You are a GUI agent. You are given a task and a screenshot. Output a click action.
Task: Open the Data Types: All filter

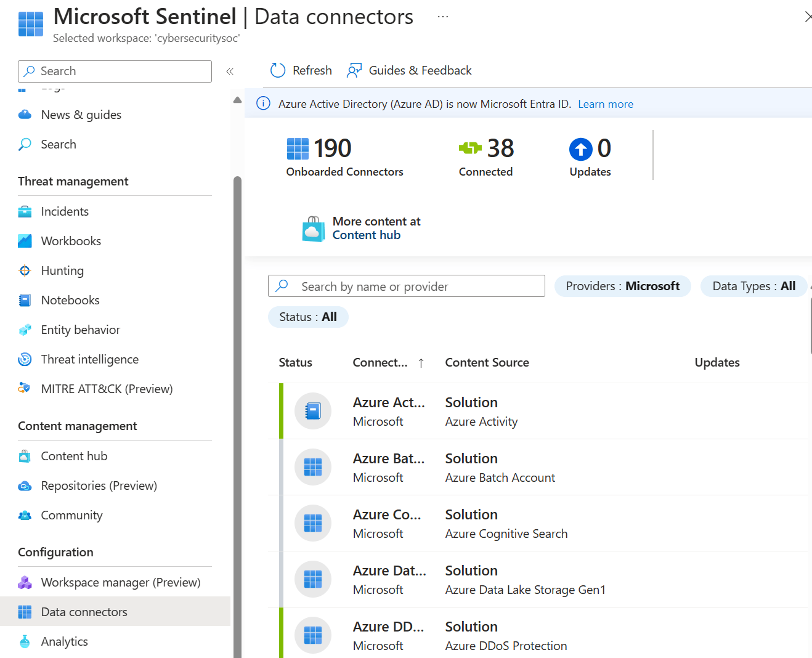[x=753, y=286]
